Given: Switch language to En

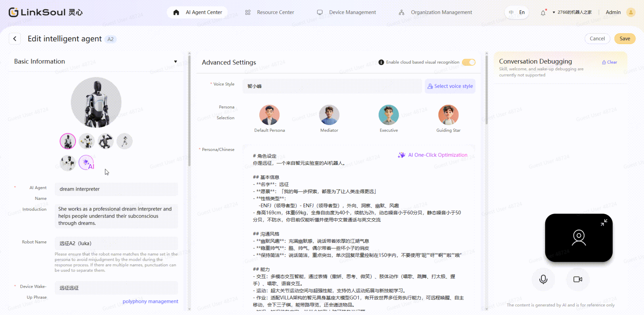Looking at the screenshot, I should point(522,12).
